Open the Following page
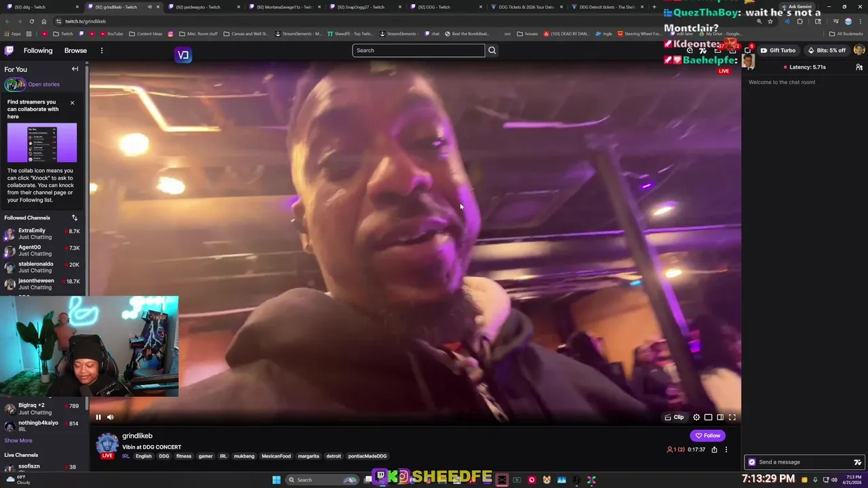 (38, 50)
